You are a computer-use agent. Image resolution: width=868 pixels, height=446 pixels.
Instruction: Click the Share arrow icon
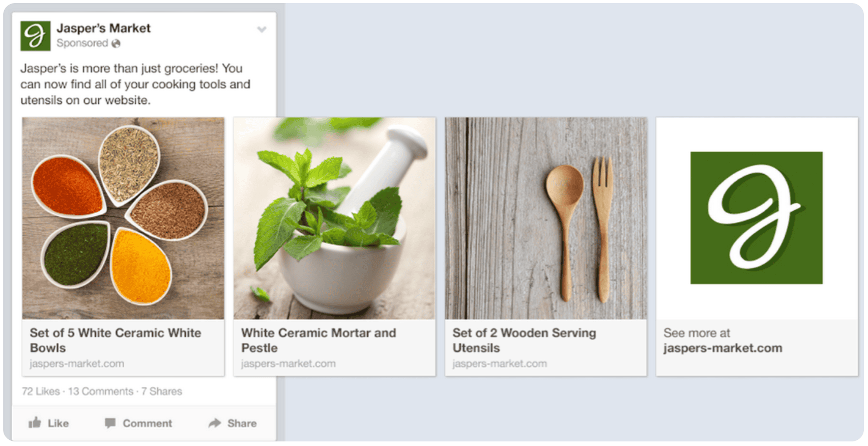coord(215,423)
